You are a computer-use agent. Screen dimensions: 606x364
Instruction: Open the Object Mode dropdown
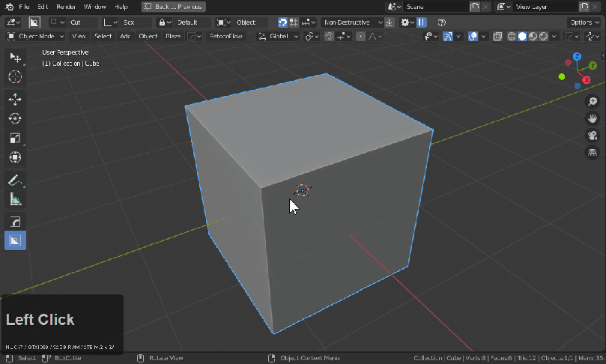36,36
